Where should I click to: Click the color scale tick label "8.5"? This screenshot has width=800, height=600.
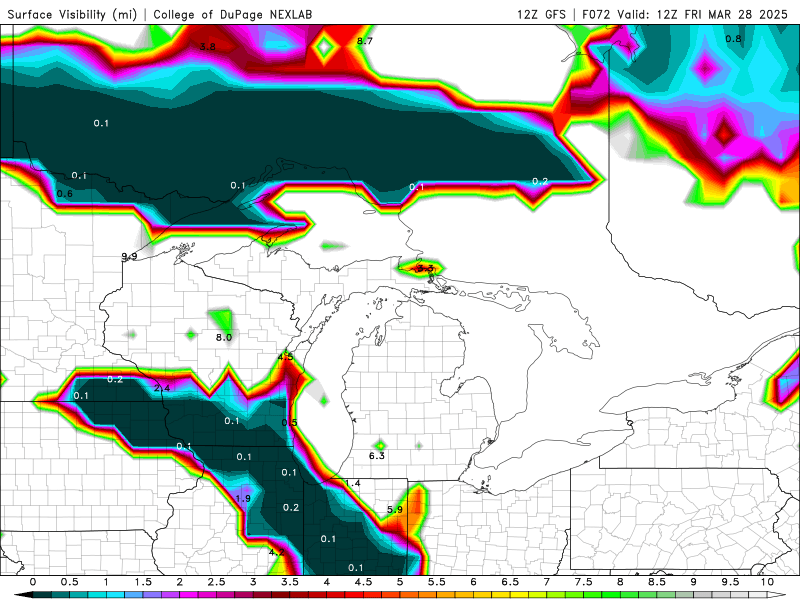click(x=657, y=582)
